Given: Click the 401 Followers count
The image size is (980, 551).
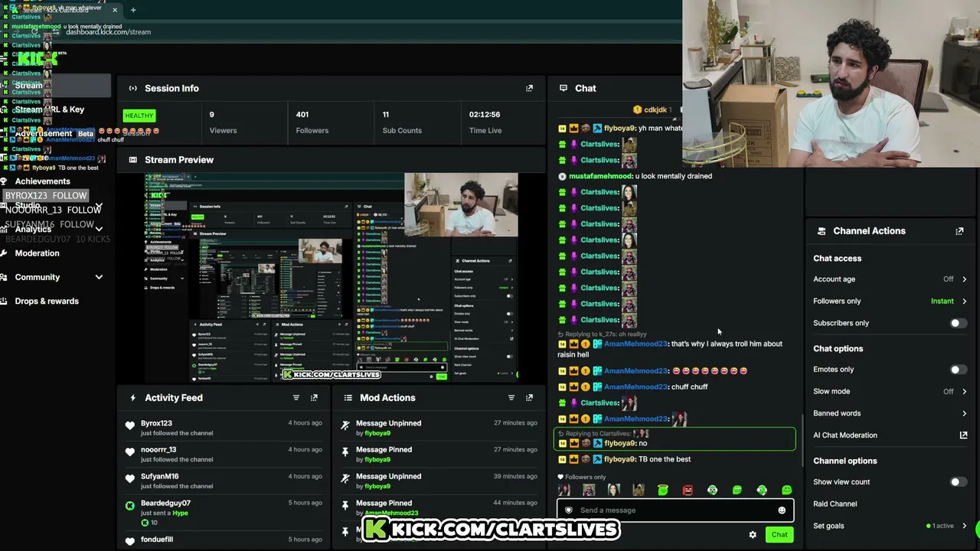Looking at the screenshot, I should (x=302, y=115).
